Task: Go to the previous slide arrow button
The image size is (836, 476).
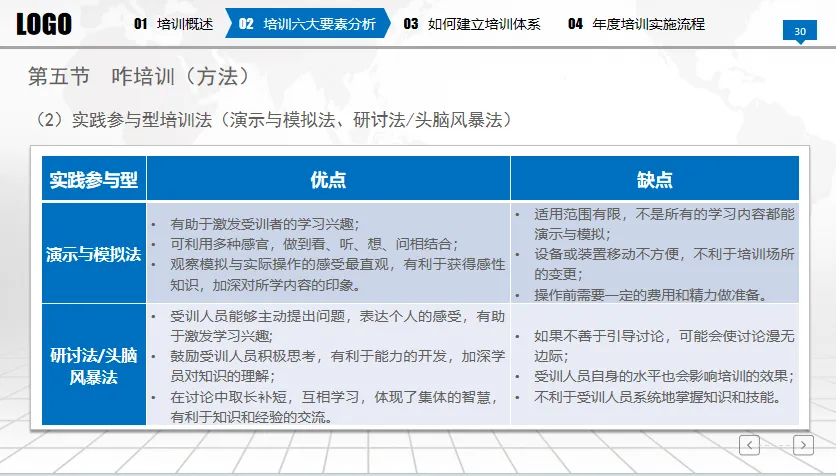Action: tap(749, 445)
